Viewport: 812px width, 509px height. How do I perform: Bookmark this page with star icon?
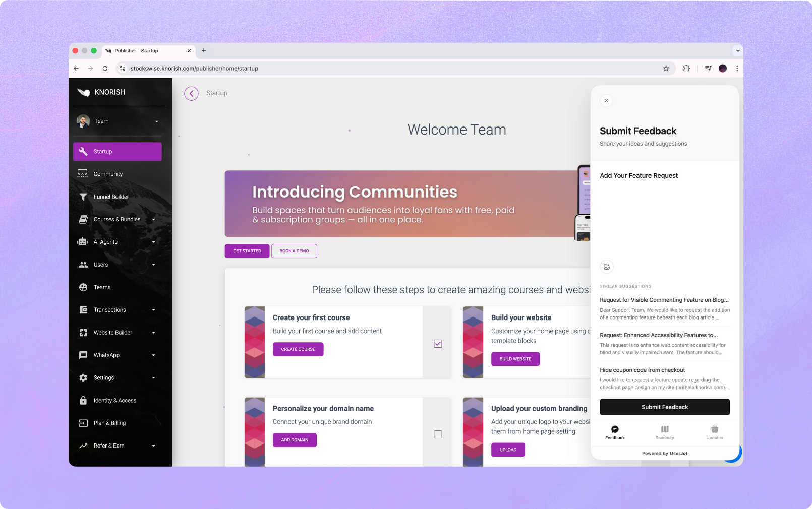[x=666, y=69]
